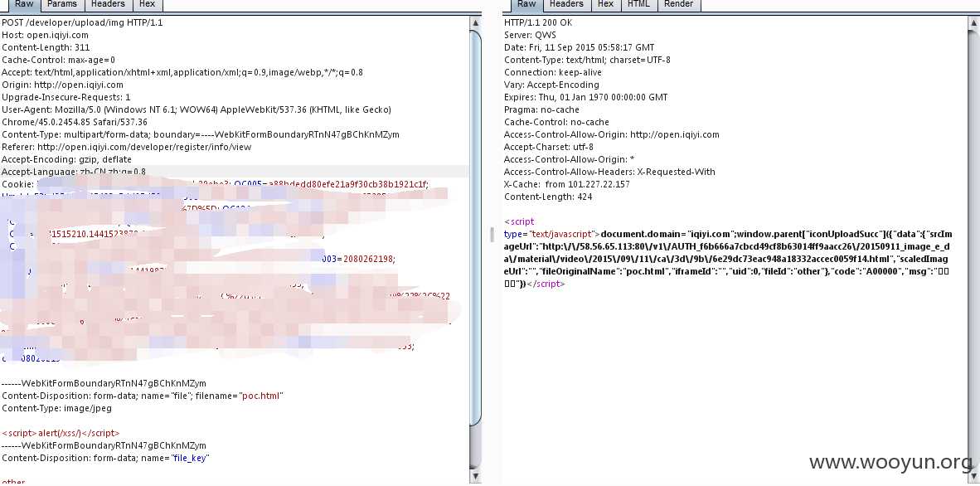The image size is (980, 486).
Task: Click the 'Host: open.iqiyi.com' header
Action: click(x=45, y=35)
